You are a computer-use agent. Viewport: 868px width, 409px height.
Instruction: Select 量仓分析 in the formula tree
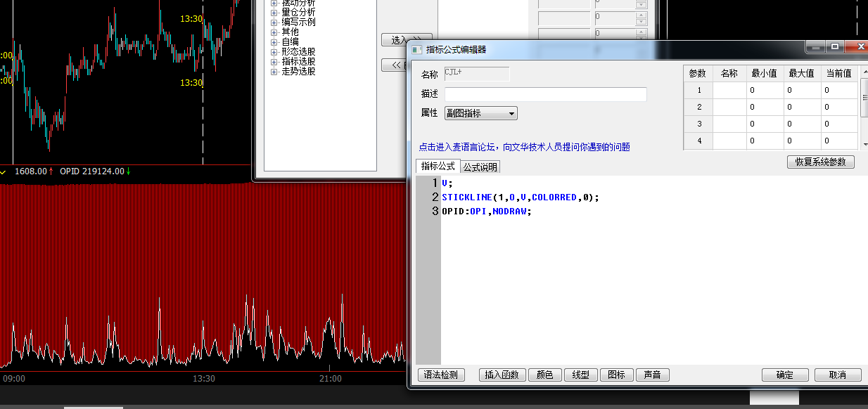(x=298, y=13)
